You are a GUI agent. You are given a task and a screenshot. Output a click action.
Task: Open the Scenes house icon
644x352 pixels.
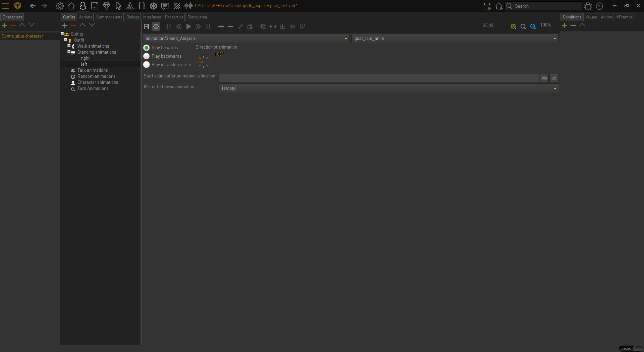[71, 6]
